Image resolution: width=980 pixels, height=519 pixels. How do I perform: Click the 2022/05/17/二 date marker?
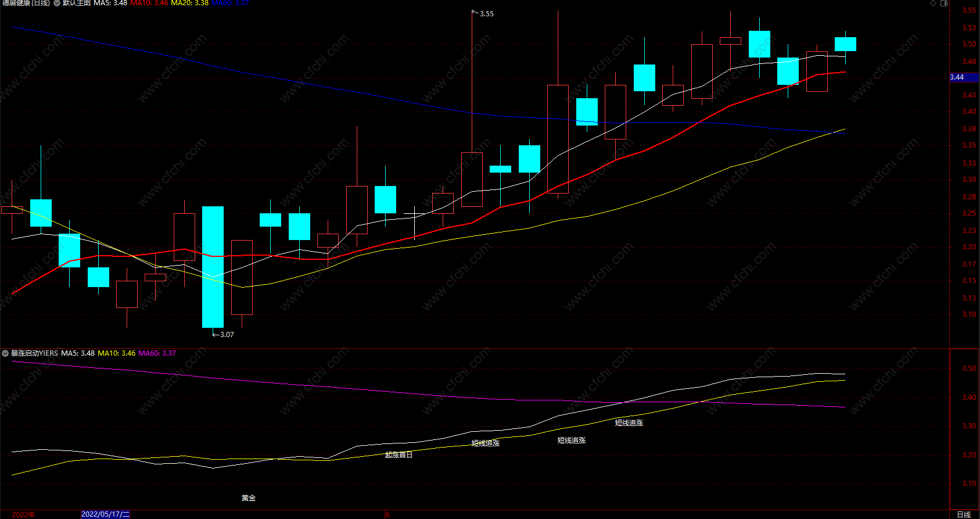click(x=106, y=514)
